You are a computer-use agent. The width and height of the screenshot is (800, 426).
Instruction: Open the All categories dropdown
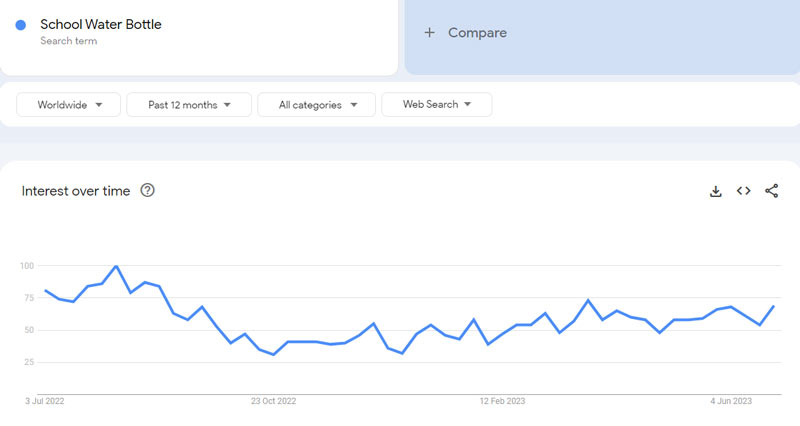316,104
